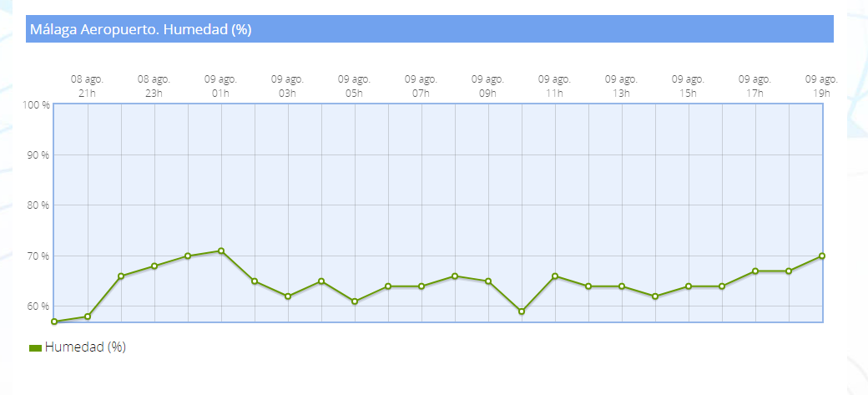The image size is (868, 395).
Task: Pick the data point at 09 ago. 11h
Action: coord(555,276)
